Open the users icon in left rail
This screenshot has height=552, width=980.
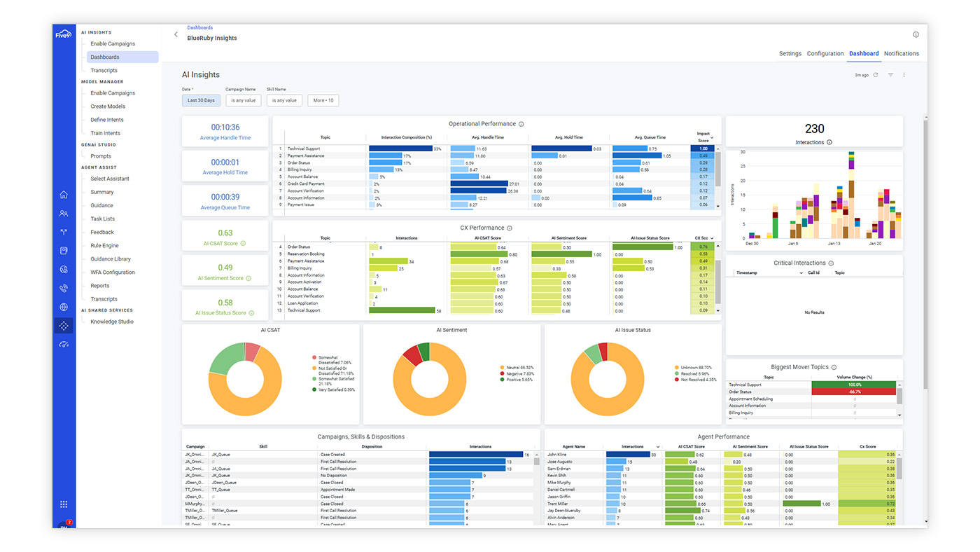(64, 214)
